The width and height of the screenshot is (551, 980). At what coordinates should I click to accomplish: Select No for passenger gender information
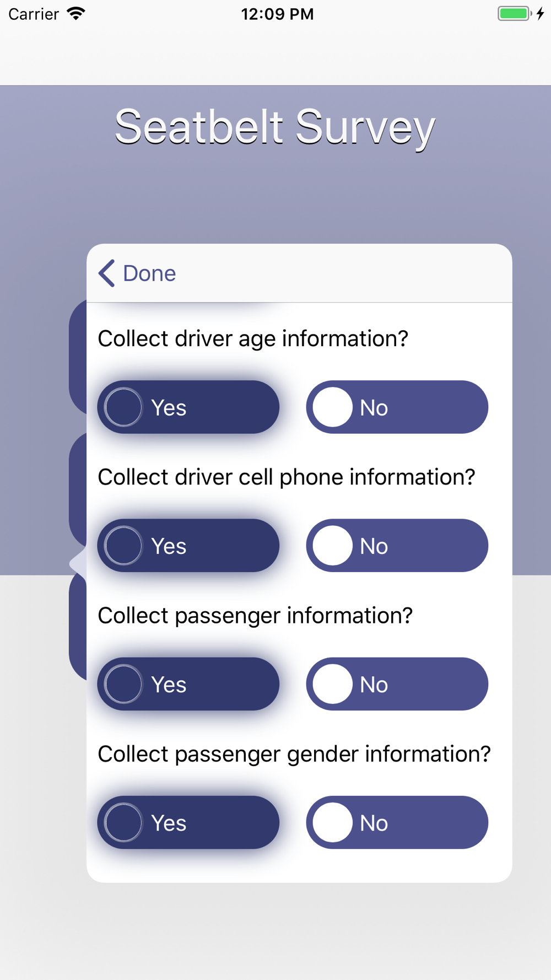pos(397,822)
